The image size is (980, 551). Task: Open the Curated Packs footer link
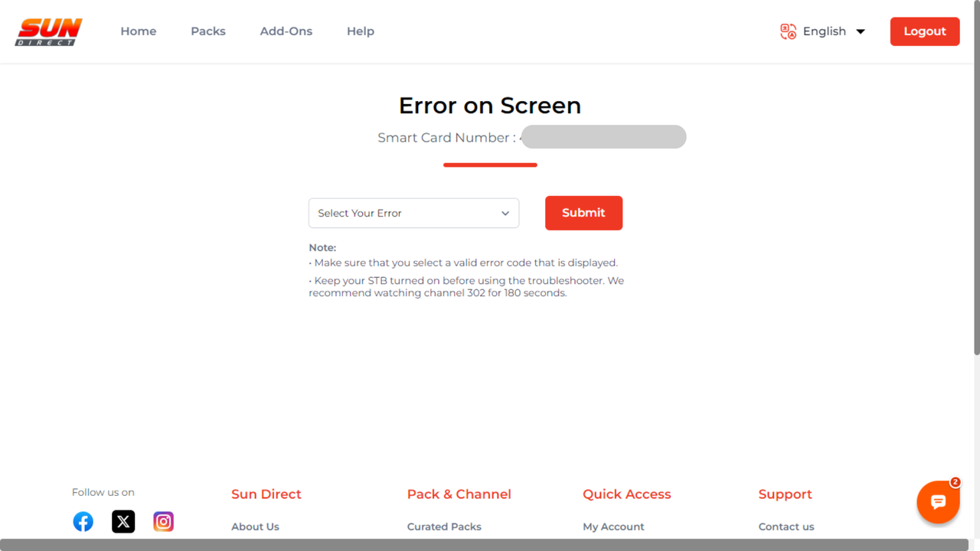[444, 527]
